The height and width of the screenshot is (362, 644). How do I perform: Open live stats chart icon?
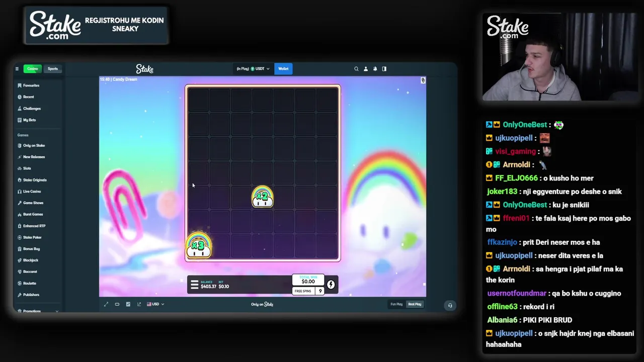pos(128,304)
